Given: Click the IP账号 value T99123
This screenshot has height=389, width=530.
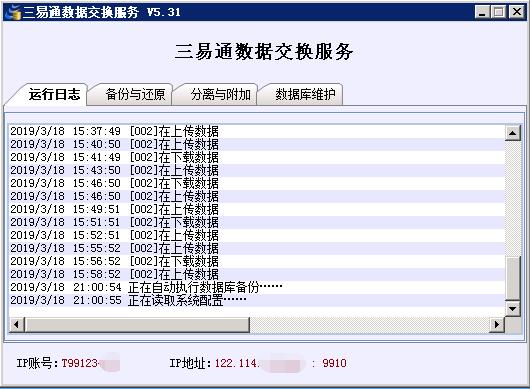Looking at the screenshot, I should pos(80,363).
